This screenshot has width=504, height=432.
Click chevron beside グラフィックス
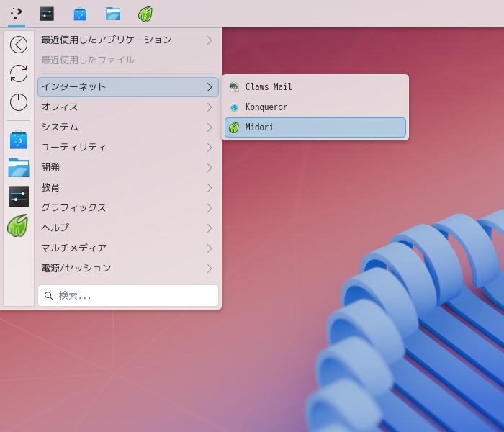(x=210, y=208)
